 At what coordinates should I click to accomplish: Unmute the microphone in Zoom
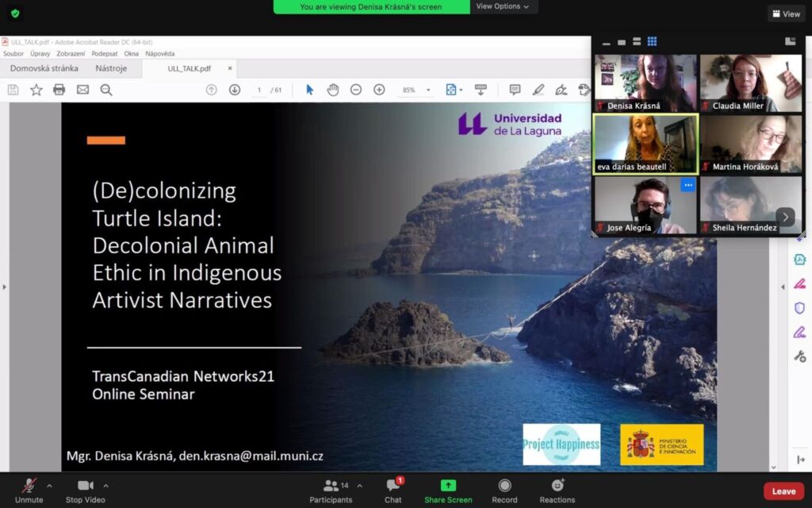pyautogui.click(x=29, y=486)
